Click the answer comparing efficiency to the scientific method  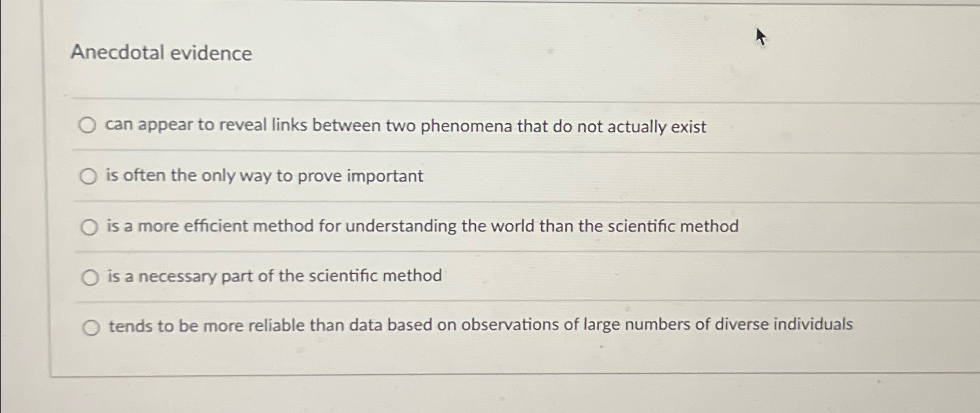pyautogui.click(x=423, y=226)
